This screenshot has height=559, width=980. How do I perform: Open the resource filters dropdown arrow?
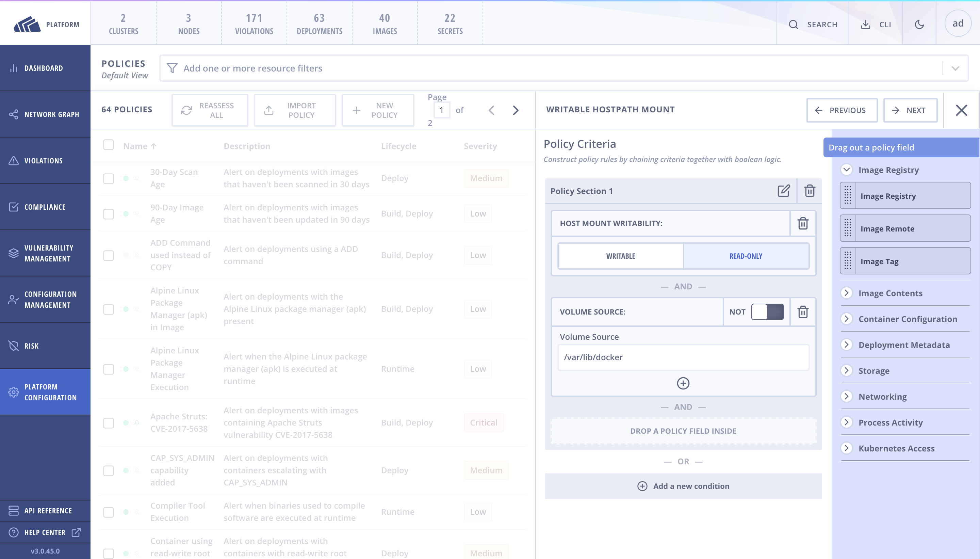click(955, 68)
